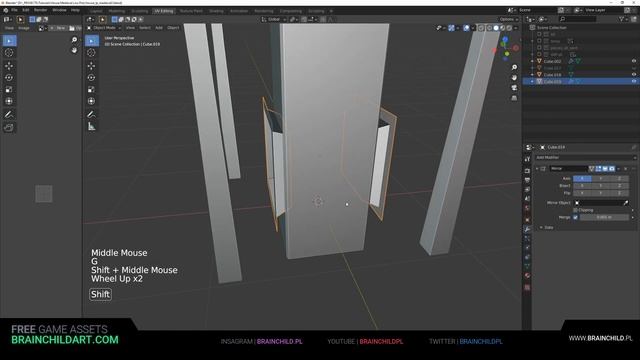
Task: Remove the Mirror modifier with X button
Action: click(626, 169)
